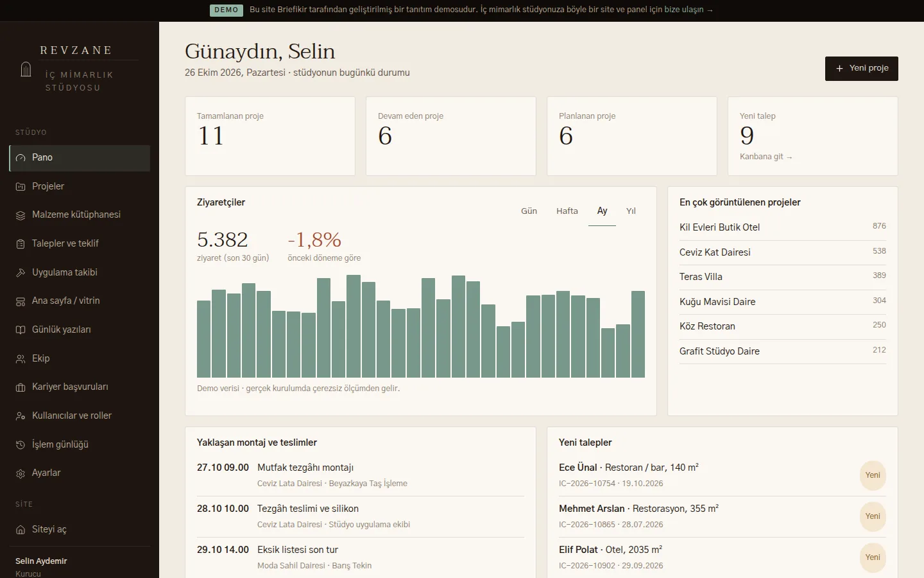This screenshot has width=924, height=578.
Task: Click the Ekip people icon
Action: (21, 359)
